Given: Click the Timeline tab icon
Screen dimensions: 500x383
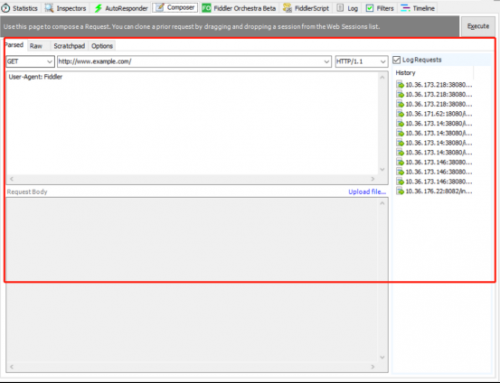Looking at the screenshot, I should pos(405,8).
